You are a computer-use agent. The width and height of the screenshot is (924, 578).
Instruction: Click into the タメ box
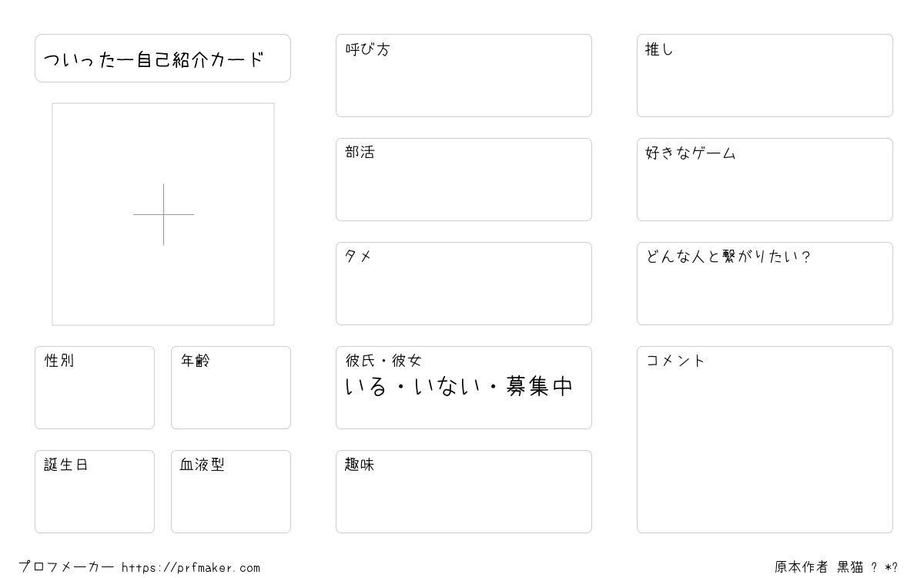464,284
